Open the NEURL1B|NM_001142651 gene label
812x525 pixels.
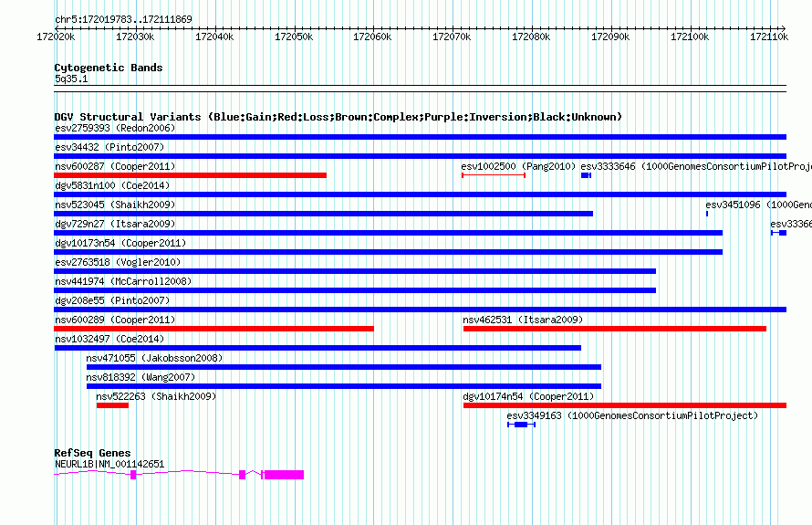tap(109, 464)
